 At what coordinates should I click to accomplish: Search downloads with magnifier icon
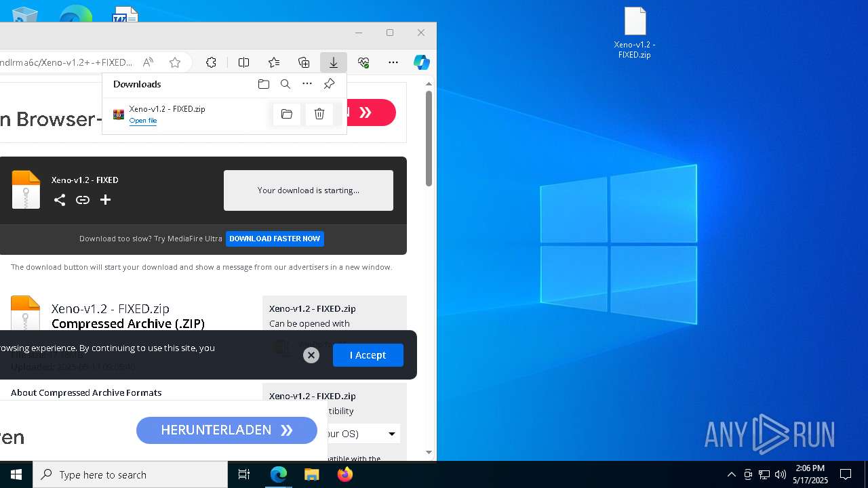(285, 84)
